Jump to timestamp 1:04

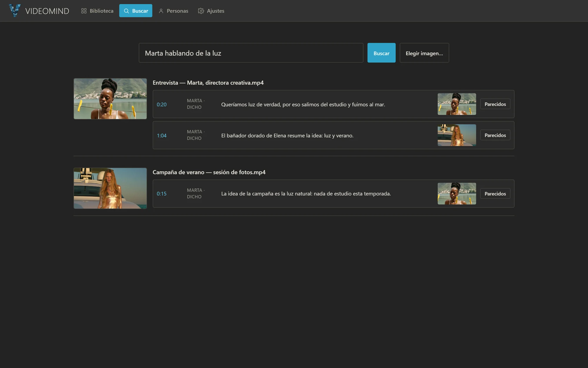point(162,136)
